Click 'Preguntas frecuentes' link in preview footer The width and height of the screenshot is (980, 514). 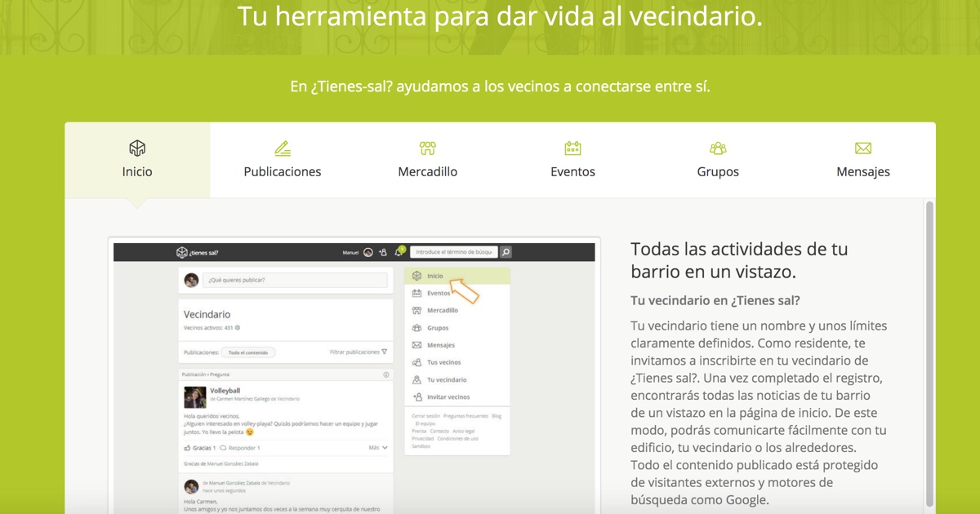(465, 416)
